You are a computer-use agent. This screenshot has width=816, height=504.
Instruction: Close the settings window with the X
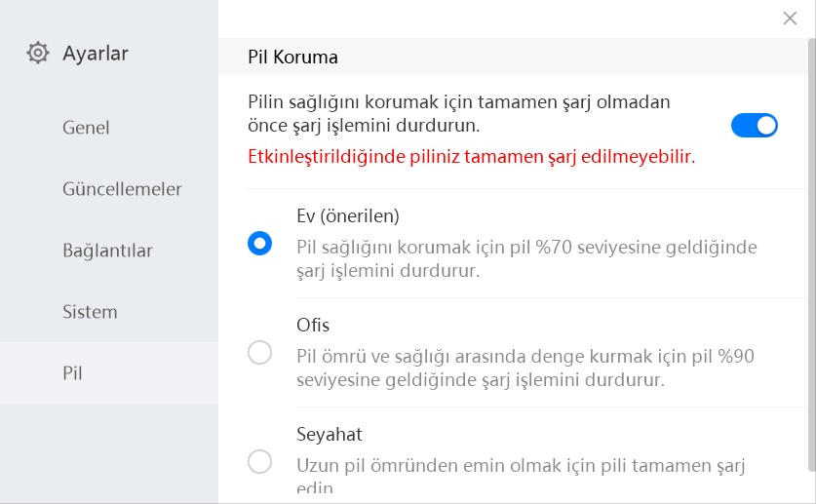tap(790, 18)
